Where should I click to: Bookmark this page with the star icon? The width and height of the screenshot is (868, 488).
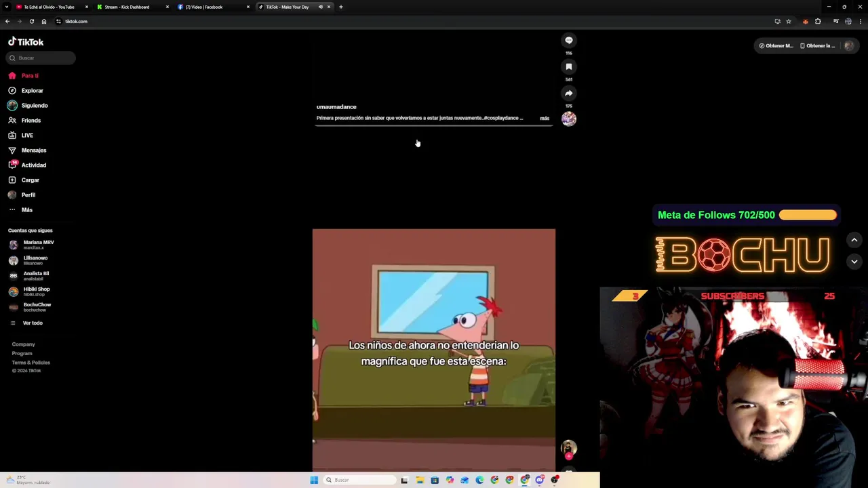point(788,21)
